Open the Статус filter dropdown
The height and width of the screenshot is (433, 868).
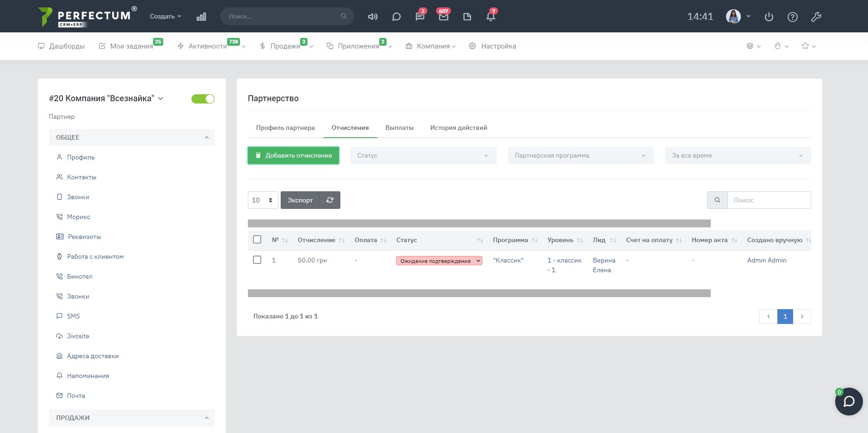tap(423, 155)
